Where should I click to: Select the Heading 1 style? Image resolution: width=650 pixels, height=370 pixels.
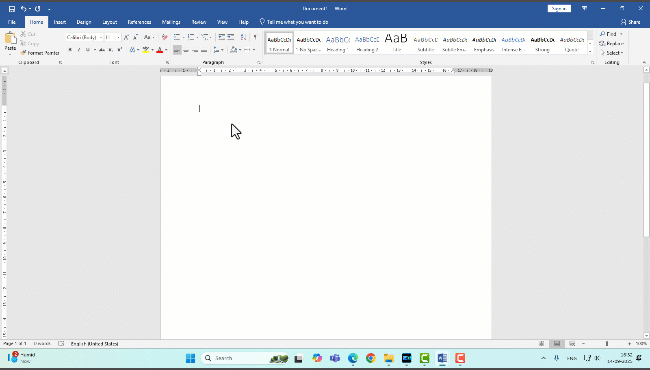pyautogui.click(x=338, y=43)
